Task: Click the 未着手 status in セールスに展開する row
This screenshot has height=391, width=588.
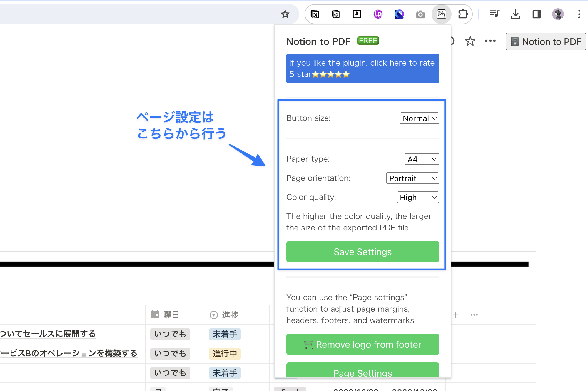Action: tap(225, 334)
